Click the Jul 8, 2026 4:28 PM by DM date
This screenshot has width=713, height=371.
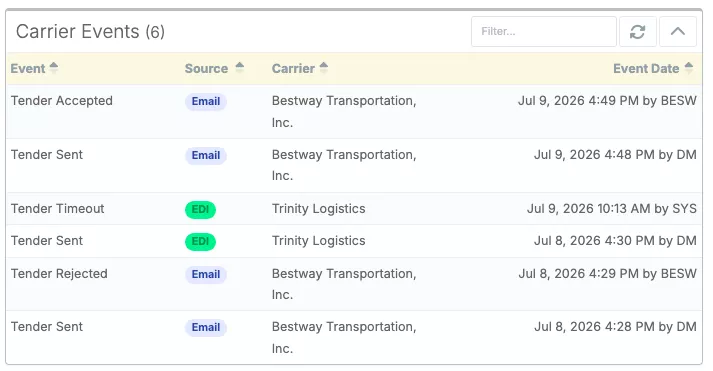[615, 326]
